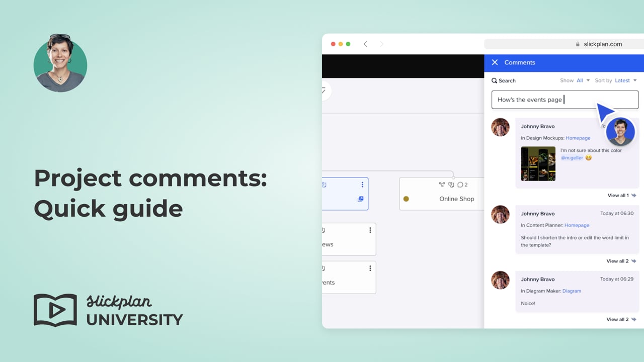This screenshot has height=362, width=644.
Task: Click the gold color dot on Online Shop
Action: pos(406,199)
